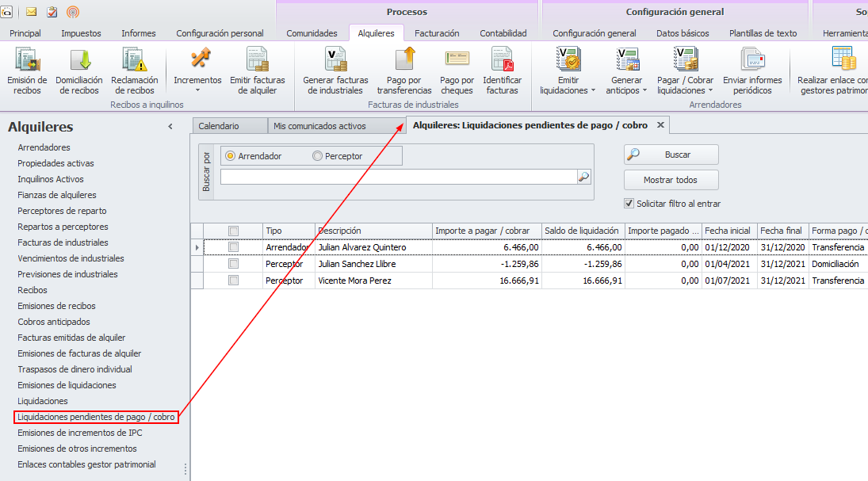Switch to the Facturación ribbon tab
This screenshot has height=481, width=868.
(x=437, y=33)
